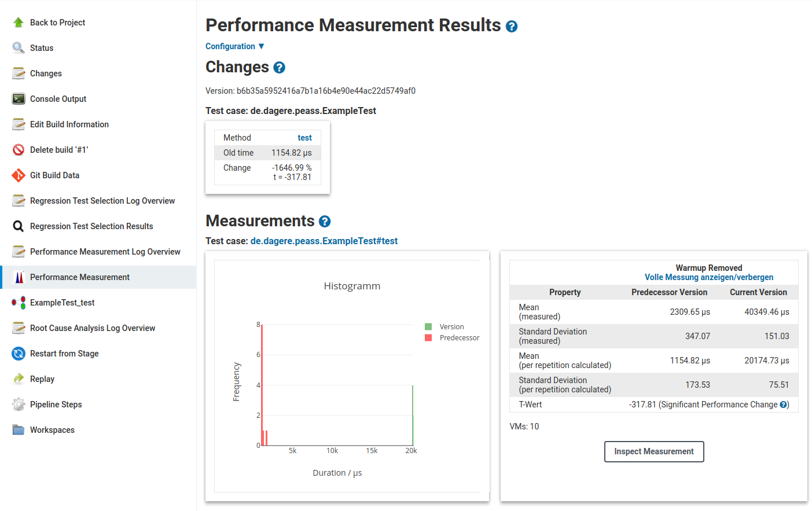The width and height of the screenshot is (812, 511).
Task: Click predecessor mean 2309.65 µs
Action: pos(690,312)
